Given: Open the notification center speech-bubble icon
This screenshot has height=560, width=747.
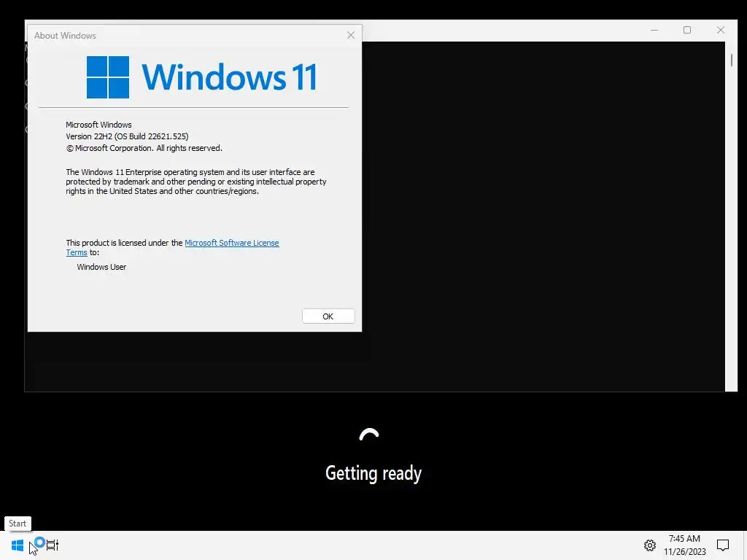Looking at the screenshot, I should (x=723, y=545).
